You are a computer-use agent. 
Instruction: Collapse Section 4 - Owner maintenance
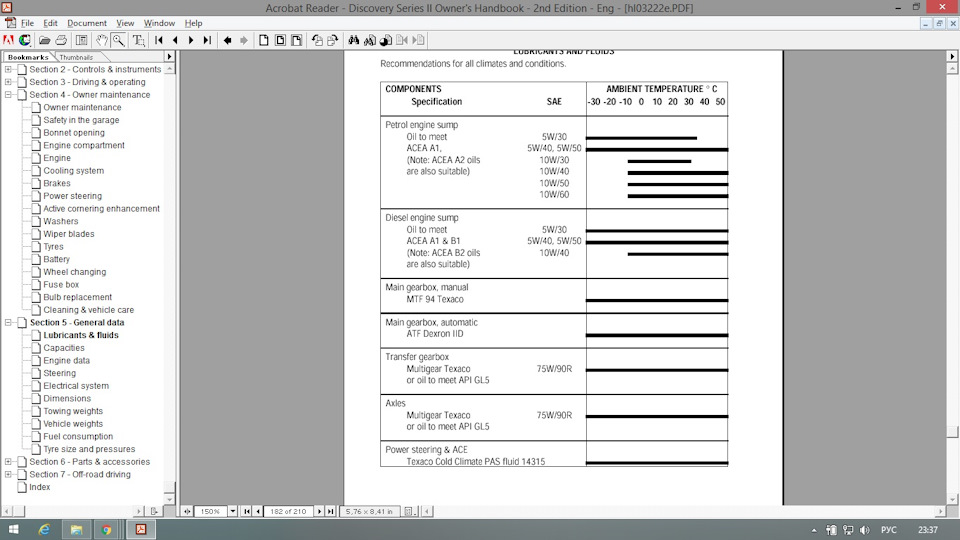pyautogui.click(x=8, y=95)
